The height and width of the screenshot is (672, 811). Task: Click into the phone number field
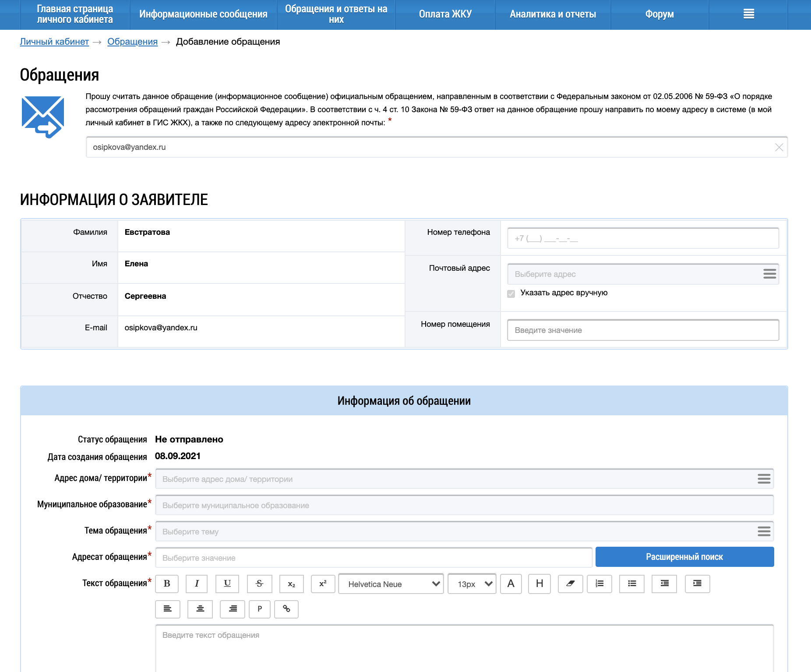pos(643,238)
